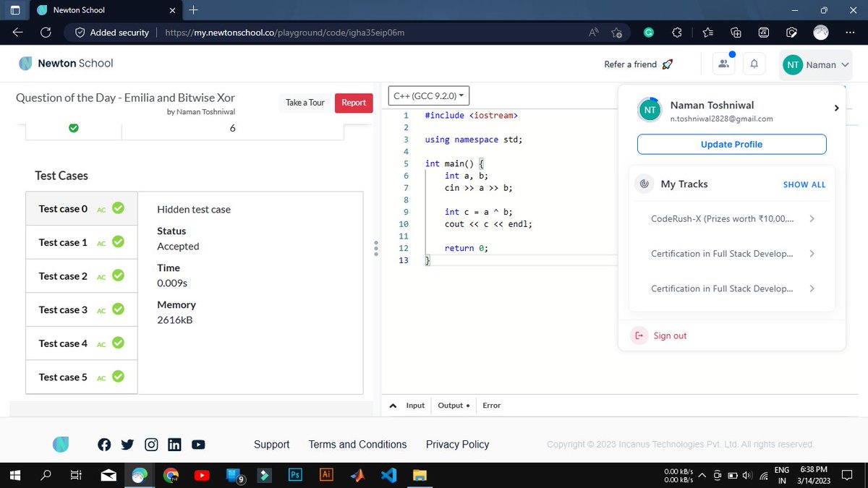This screenshot has width=868, height=488.
Task: Open the community people icon in header
Action: 723,64
